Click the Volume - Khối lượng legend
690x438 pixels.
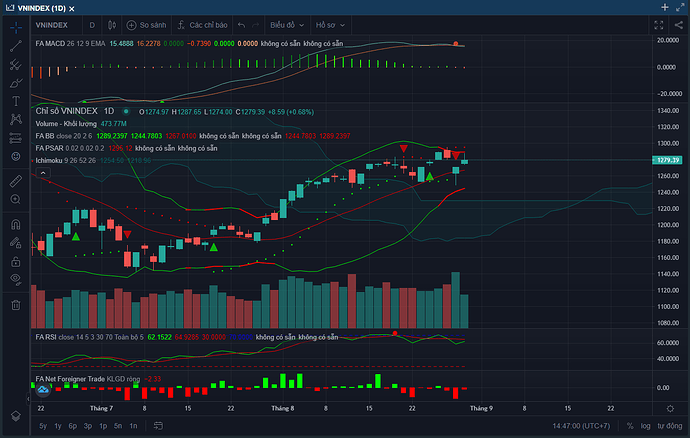[x=66, y=124]
